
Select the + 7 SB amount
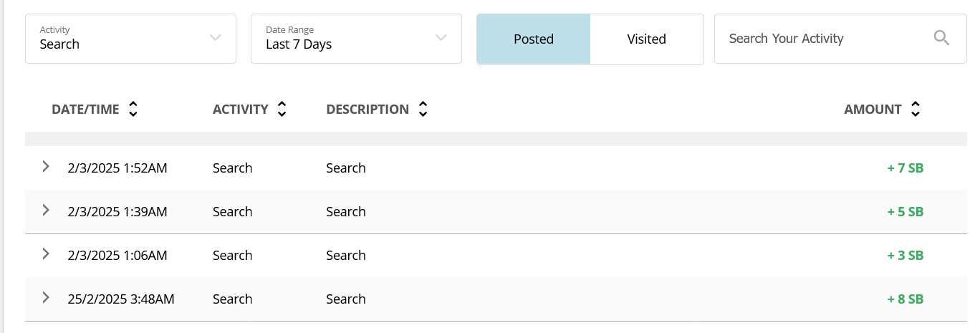(x=905, y=168)
